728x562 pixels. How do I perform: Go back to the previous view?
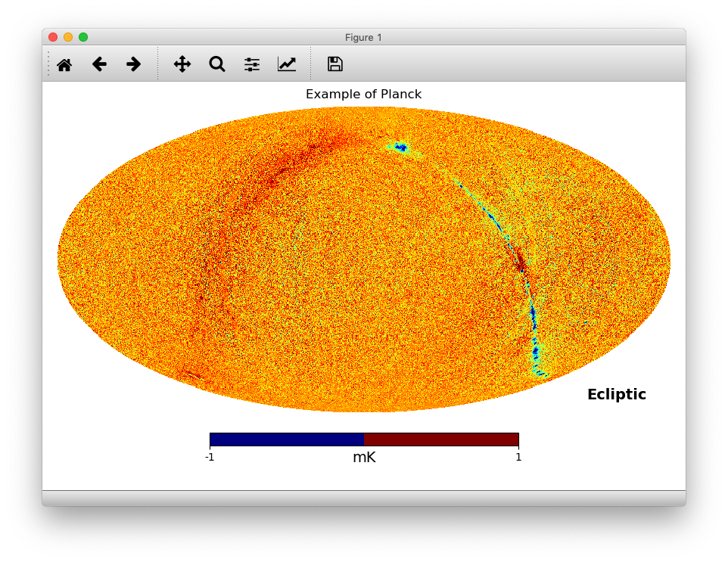pyautogui.click(x=99, y=64)
